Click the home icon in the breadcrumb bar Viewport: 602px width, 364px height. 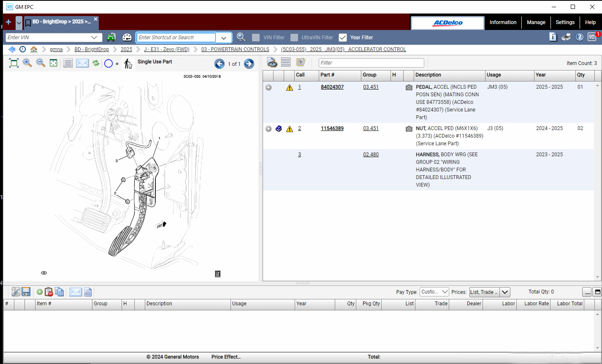pos(34,49)
